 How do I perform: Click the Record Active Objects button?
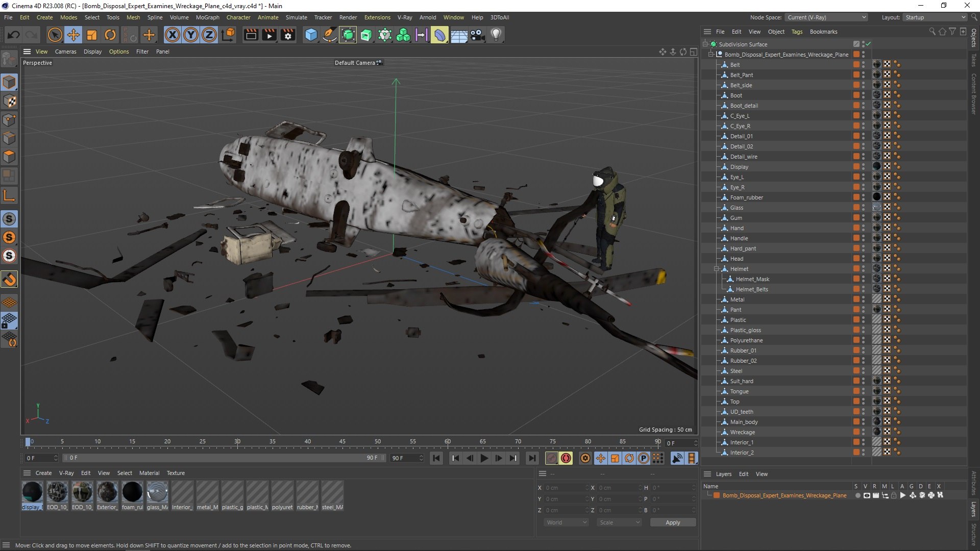click(551, 458)
